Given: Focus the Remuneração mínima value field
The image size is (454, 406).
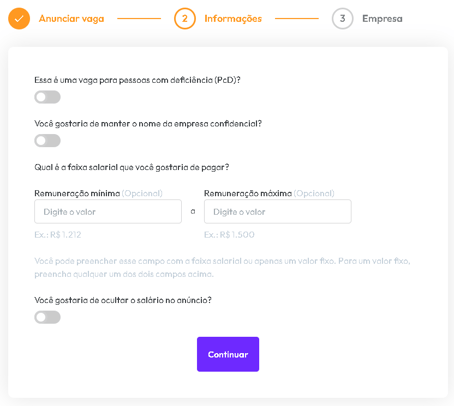Looking at the screenshot, I should (108, 212).
